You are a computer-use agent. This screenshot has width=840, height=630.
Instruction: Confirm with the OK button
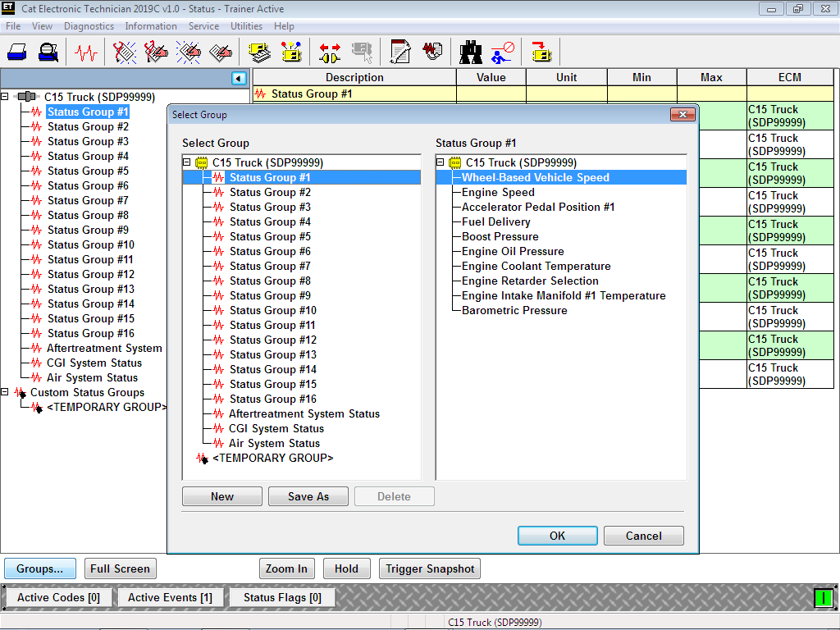pyautogui.click(x=557, y=535)
